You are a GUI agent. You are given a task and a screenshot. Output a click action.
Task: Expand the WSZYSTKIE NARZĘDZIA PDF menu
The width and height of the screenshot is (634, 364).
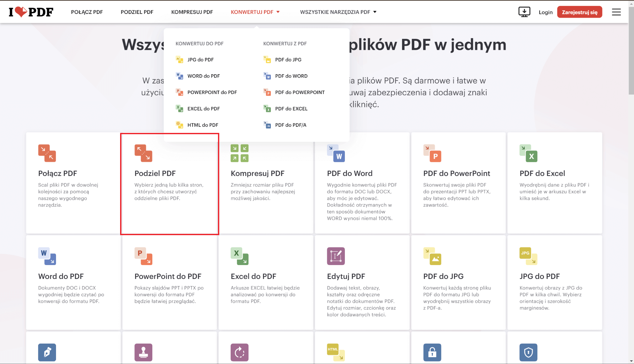point(338,12)
